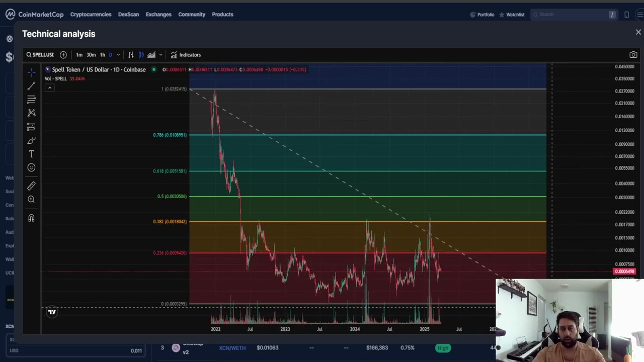644x362 pixels.
Task: Expand the chart style dropdown arrow
Action: (x=160, y=55)
